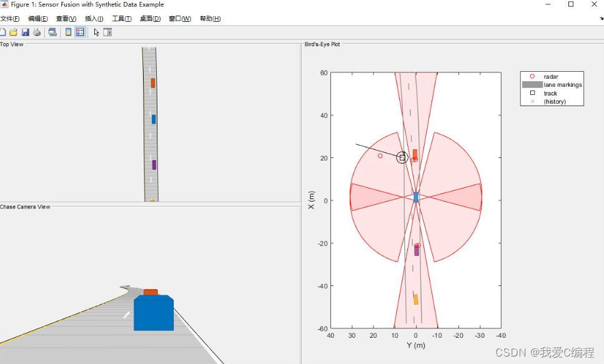Save the figure using the floppy disk icon
This screenshot has height=364, width=604.
26,32
